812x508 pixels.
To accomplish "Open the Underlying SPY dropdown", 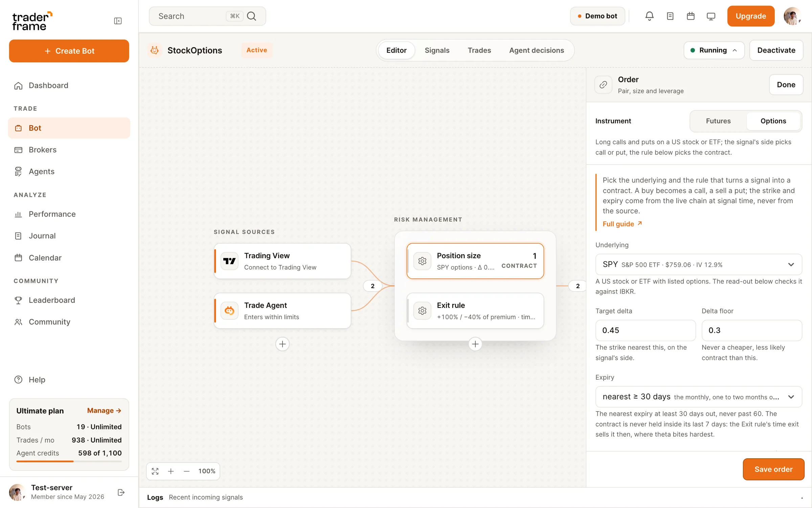I will [698, 264].
